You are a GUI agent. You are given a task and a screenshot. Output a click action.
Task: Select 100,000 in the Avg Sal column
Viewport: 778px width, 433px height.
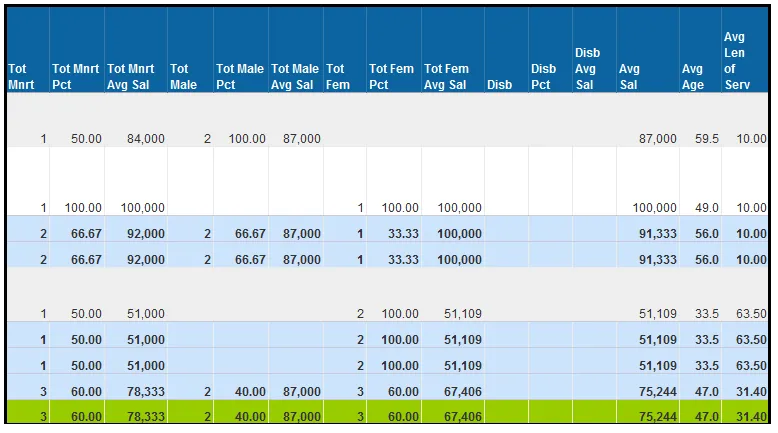pyautogui.click(x=654, y=208)
